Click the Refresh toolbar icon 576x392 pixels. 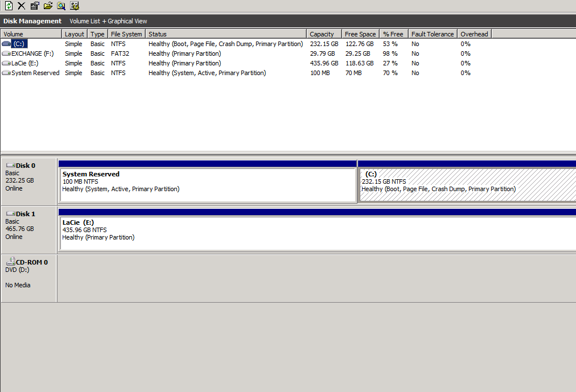tap(9, 6)
